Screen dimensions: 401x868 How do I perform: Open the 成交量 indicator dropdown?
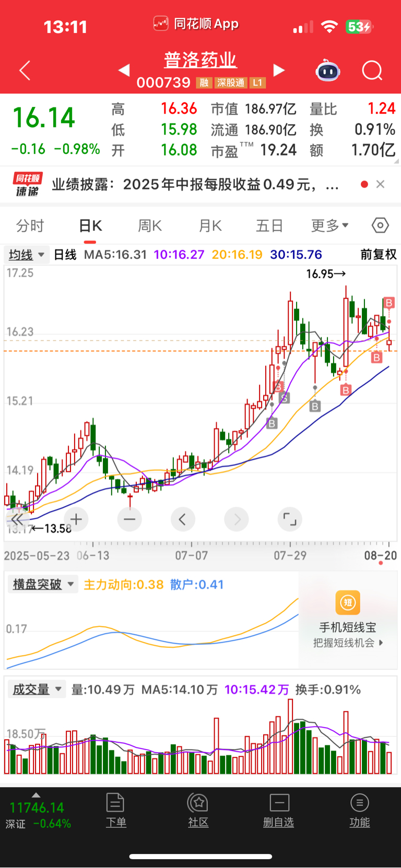37,689
